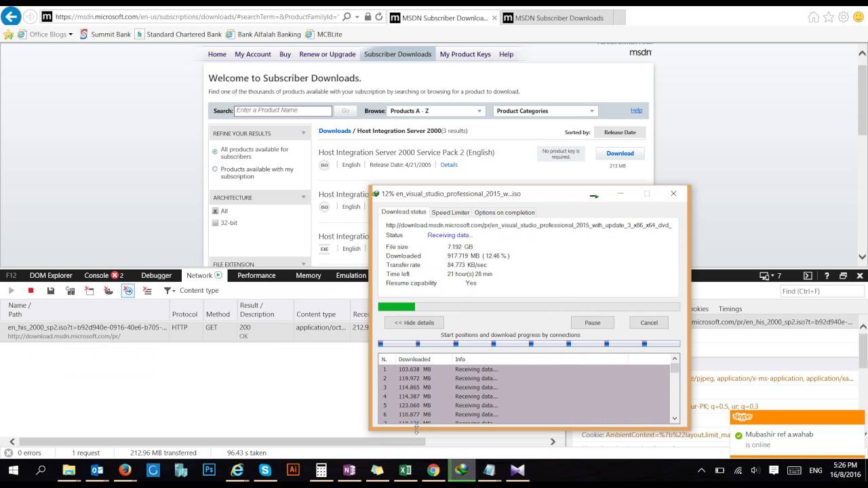Open Firefox from the taskbar
The height and width of the screenshot is (488, 868).
pyautogui.click(x=125, y=470)
